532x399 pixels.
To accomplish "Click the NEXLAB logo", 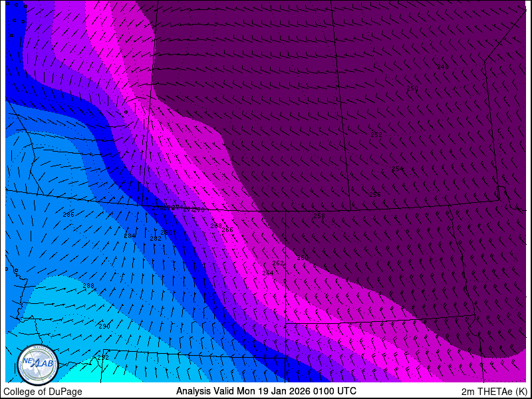I will [x=38, y=365].
